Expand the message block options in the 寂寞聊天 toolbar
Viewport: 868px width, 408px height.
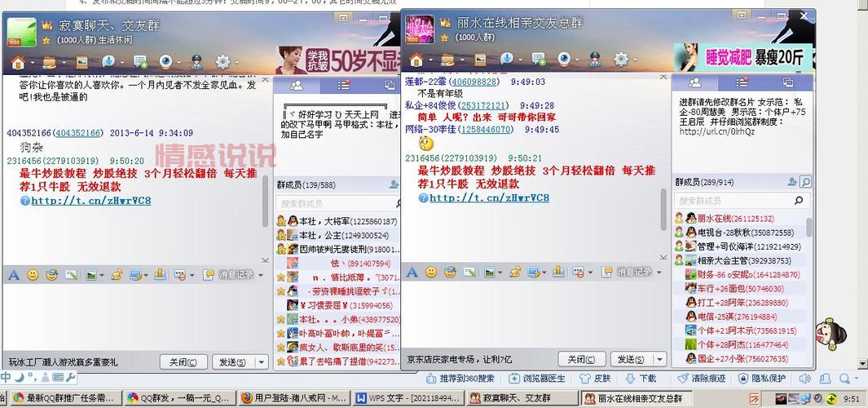point(192,275)
